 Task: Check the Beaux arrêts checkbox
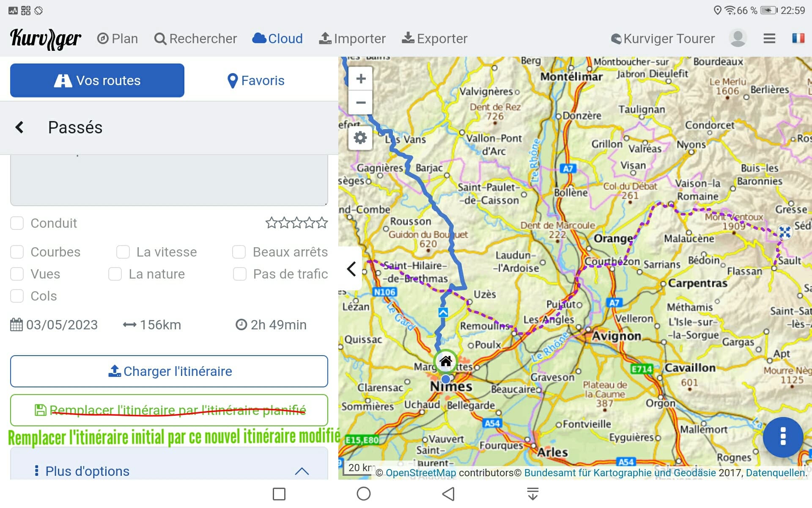click(239, 252)
